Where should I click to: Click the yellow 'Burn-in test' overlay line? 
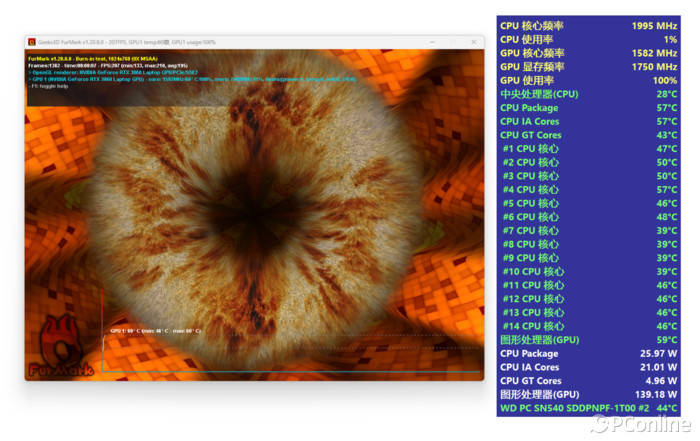coord(93,58)
